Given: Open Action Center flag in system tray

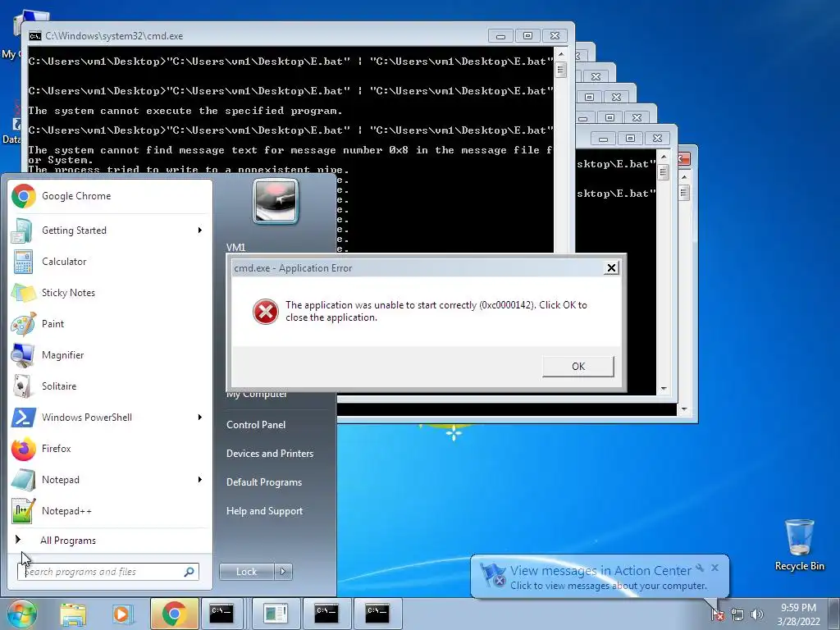Looking at the screenshot, I should [718, 614].
